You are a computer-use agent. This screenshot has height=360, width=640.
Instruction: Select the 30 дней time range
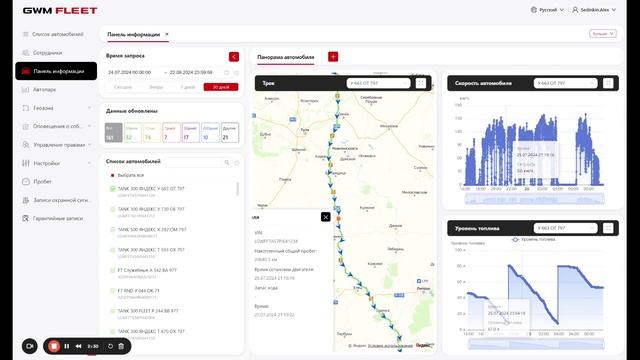click(x=221, y=87)
